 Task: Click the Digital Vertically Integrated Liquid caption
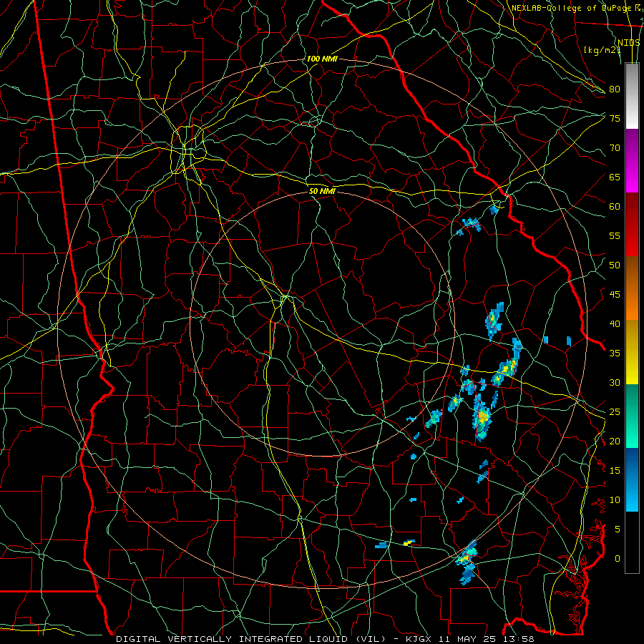point(251,639)
